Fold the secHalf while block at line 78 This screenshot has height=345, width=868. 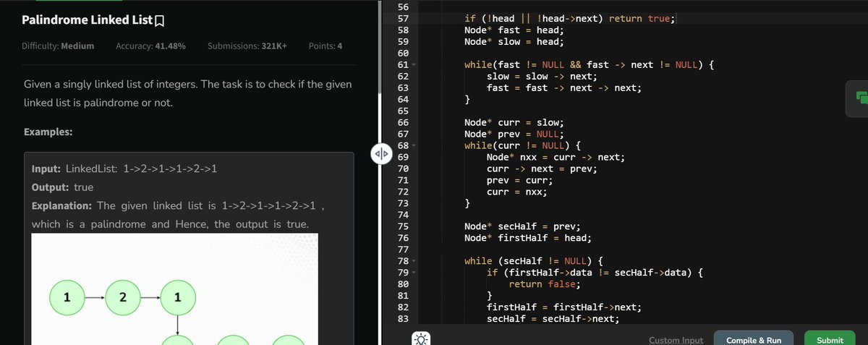click(x=413, y=261)
